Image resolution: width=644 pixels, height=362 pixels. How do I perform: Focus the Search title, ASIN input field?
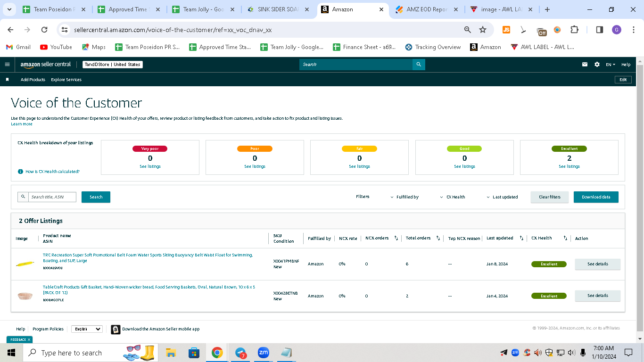click(52, 197)
